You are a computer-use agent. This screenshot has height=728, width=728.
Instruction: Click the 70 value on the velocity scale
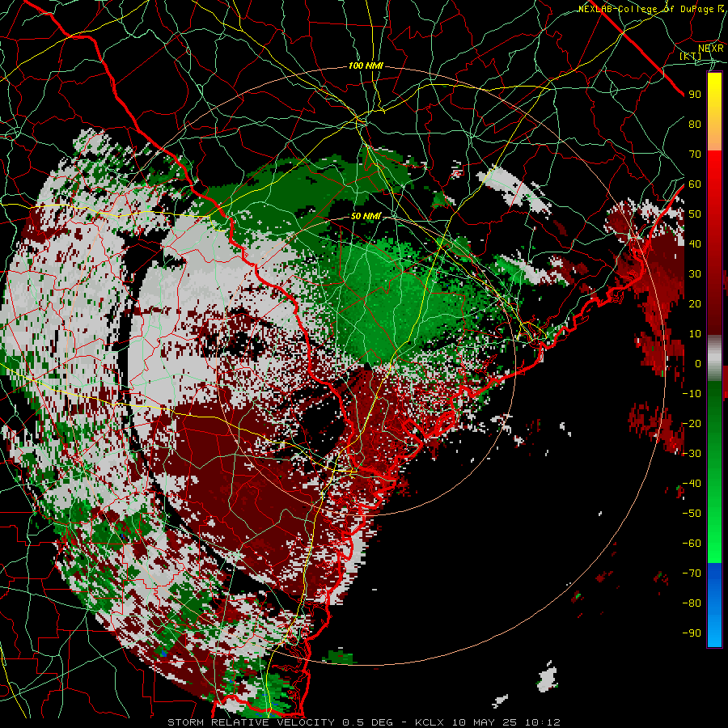tap(695, 154)
